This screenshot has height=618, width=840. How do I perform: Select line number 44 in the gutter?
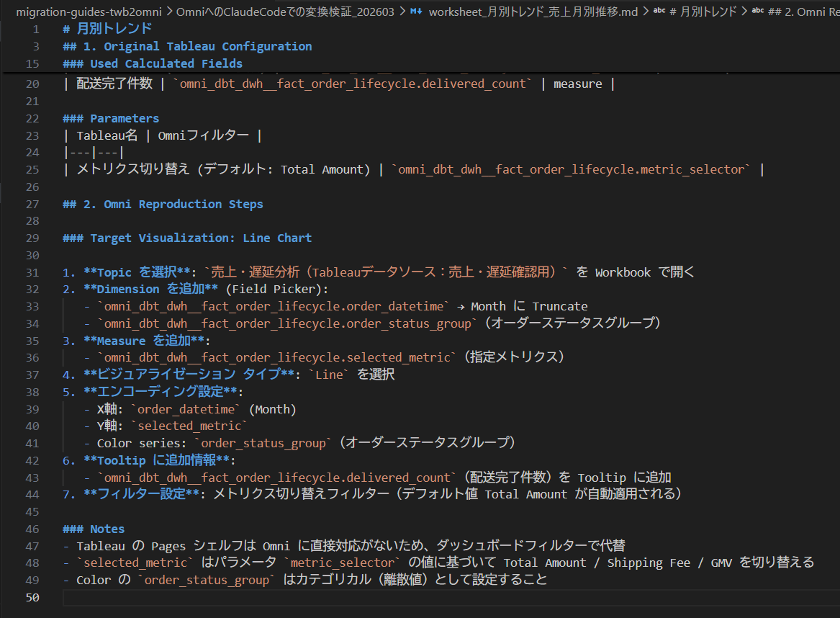[32, 495]
